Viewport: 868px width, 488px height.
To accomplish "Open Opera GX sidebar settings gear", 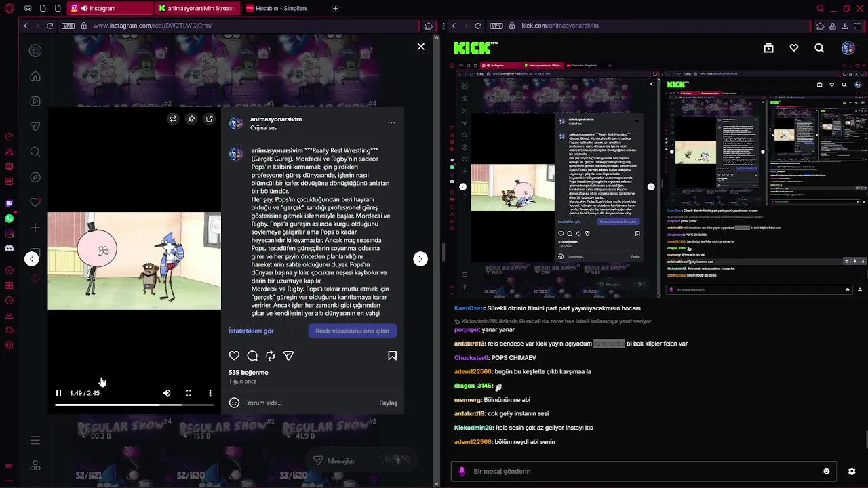I will coord(9,345).
